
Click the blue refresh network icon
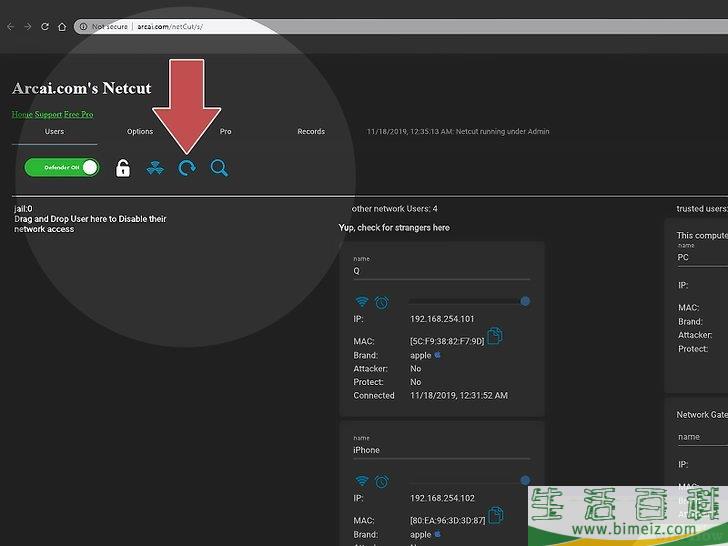pyautogui.click(x=187, y=168)
